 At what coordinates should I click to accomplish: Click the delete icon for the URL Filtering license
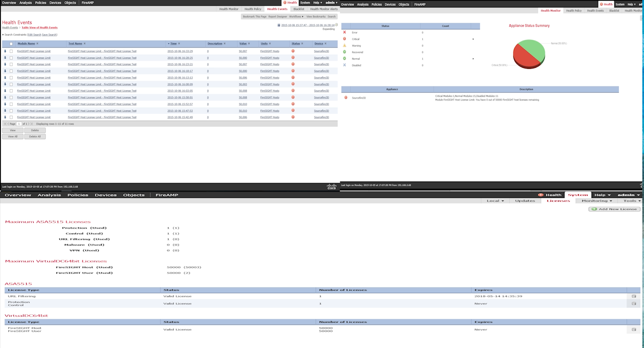pos(634,296)
